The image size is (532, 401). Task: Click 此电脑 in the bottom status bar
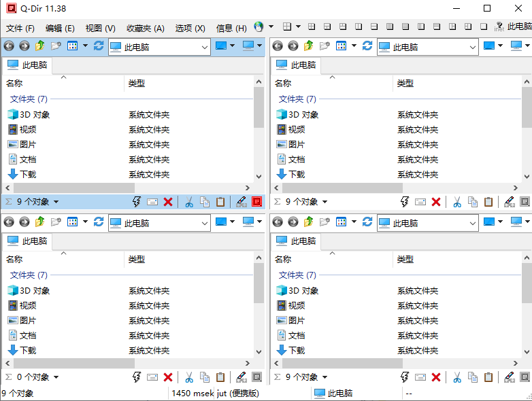tap(333, 394)
